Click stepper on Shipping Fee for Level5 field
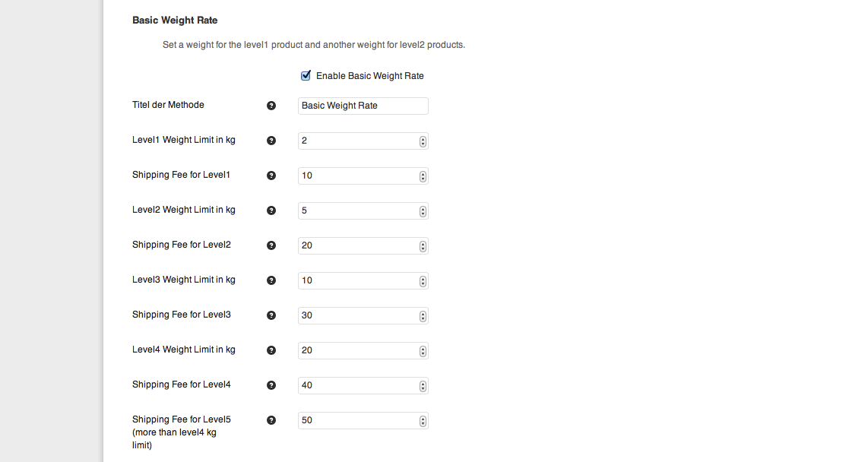Screen dimensions: 868x462 pyautogui.click(x=423, y=421)
